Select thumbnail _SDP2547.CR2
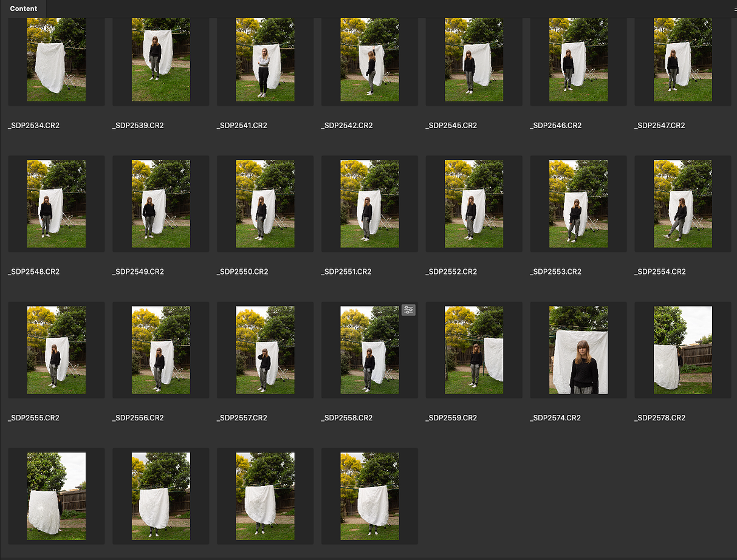The image size is (737, 560). 683,60
